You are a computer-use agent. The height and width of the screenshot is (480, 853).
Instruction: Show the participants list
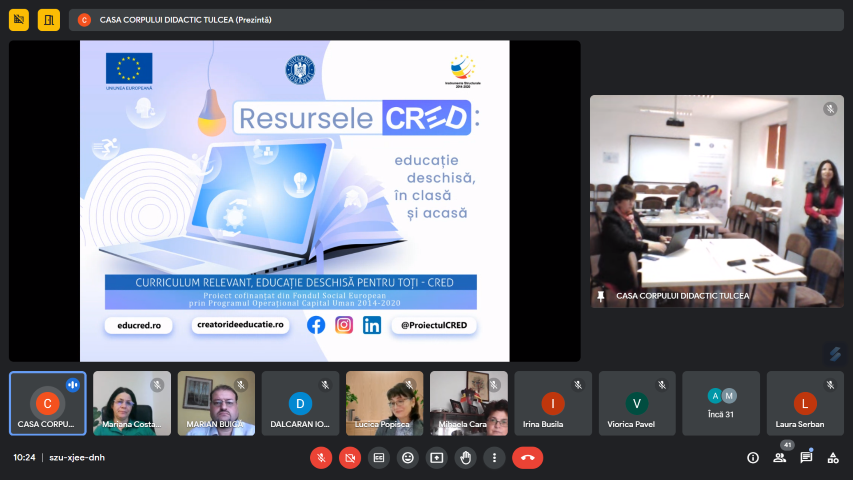pos(780,457)
